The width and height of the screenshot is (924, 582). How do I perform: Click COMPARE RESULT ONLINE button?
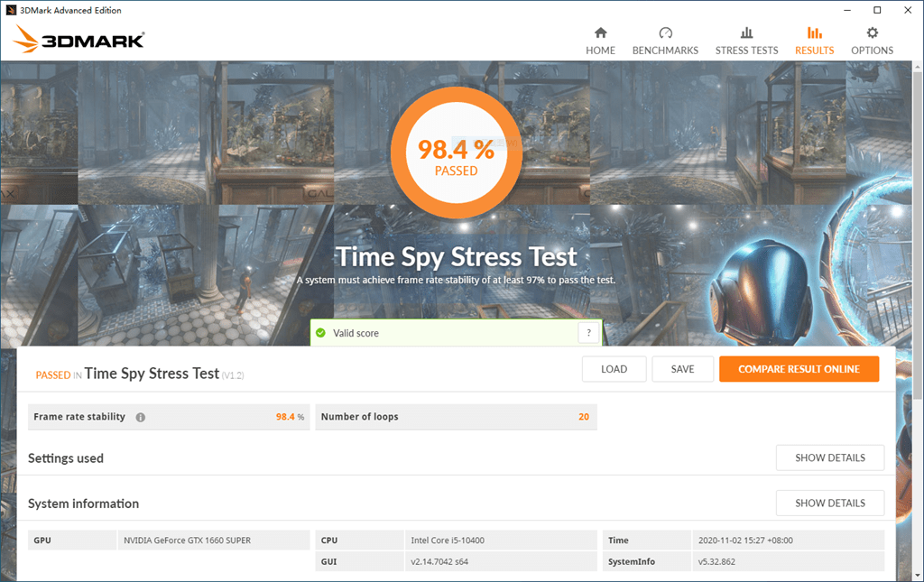coord(799,369)
